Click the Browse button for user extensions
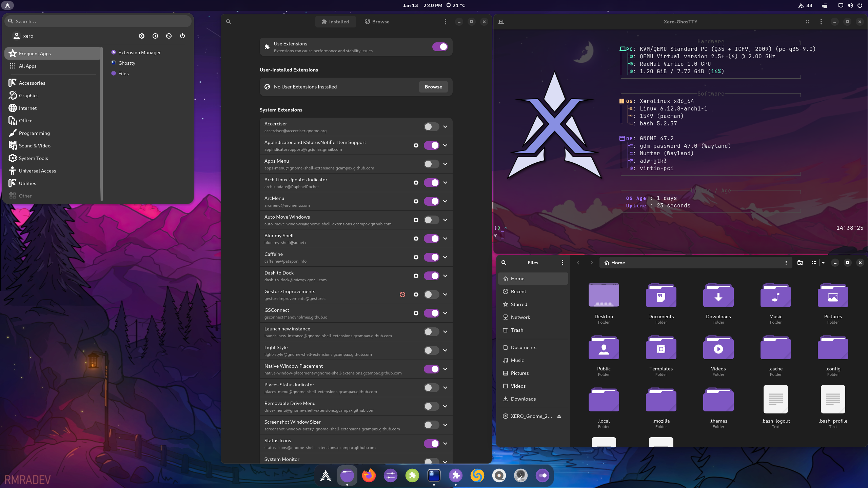The width and height of the screenshot is (868, 488). pyautogui.click(x=433, y=86)
